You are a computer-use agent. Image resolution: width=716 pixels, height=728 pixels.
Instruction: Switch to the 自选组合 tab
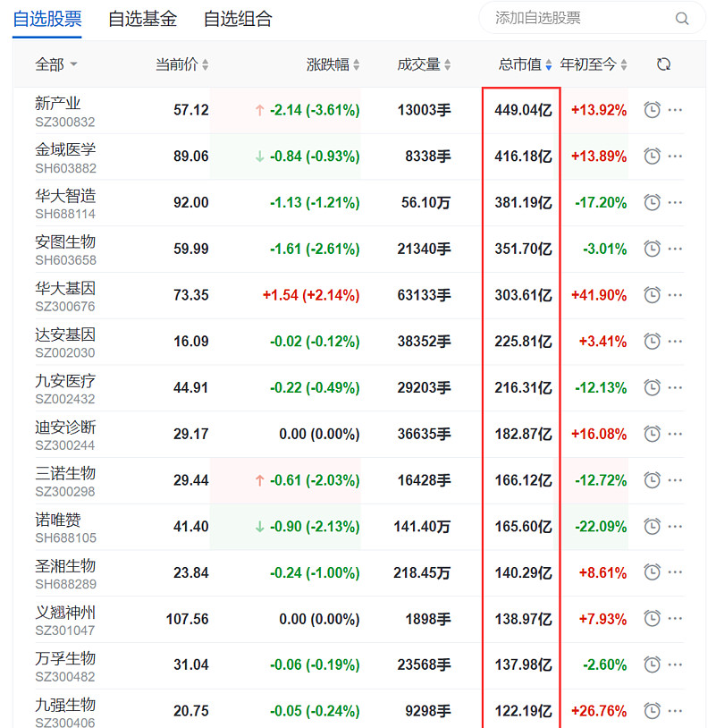click(x=238, y=19)
